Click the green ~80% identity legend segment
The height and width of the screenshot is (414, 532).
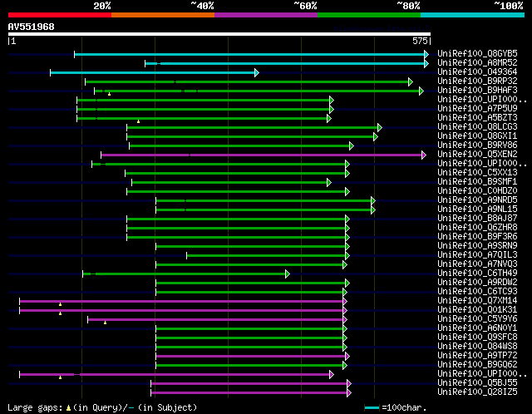[x=369, y=15]
